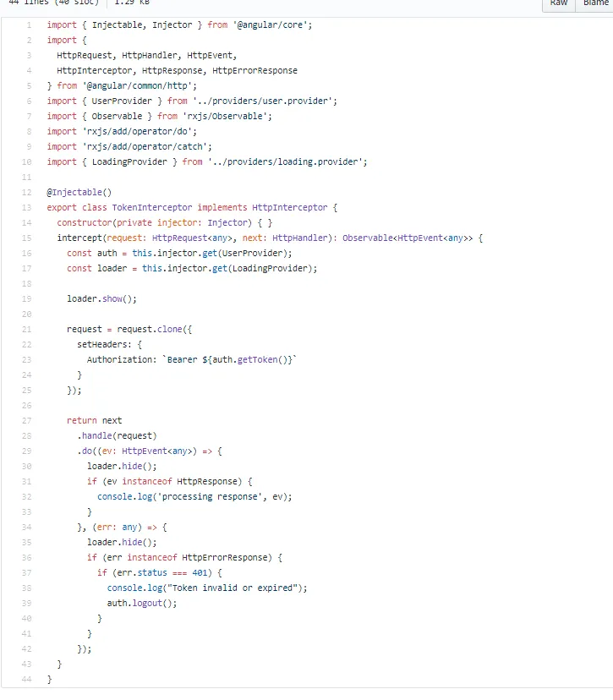Open the Blame view button

(595, 3)
